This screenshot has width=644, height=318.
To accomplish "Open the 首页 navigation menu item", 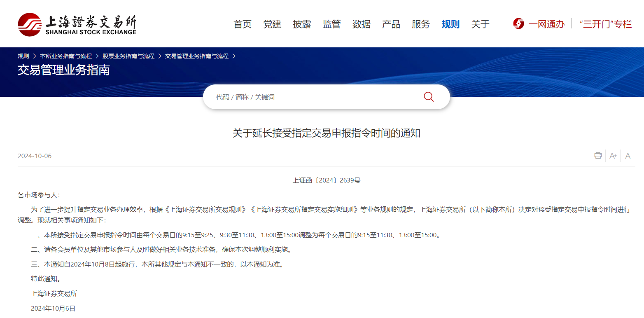I will coord(243,24).
